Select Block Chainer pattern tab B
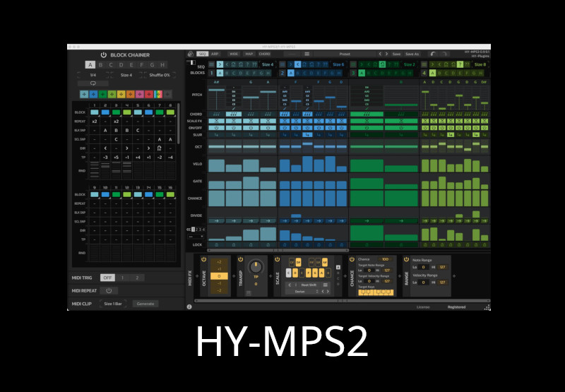 pyautogui.click(x=100, y=65)
